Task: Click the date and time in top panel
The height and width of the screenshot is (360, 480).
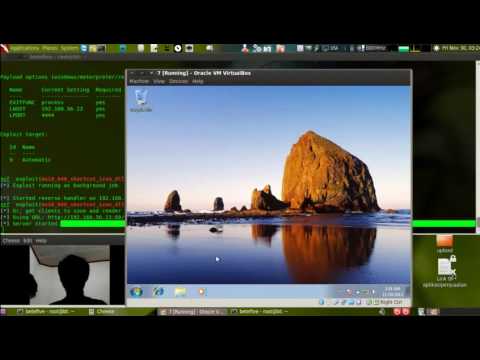Action: pyautogui.click(x=461, y=48)
